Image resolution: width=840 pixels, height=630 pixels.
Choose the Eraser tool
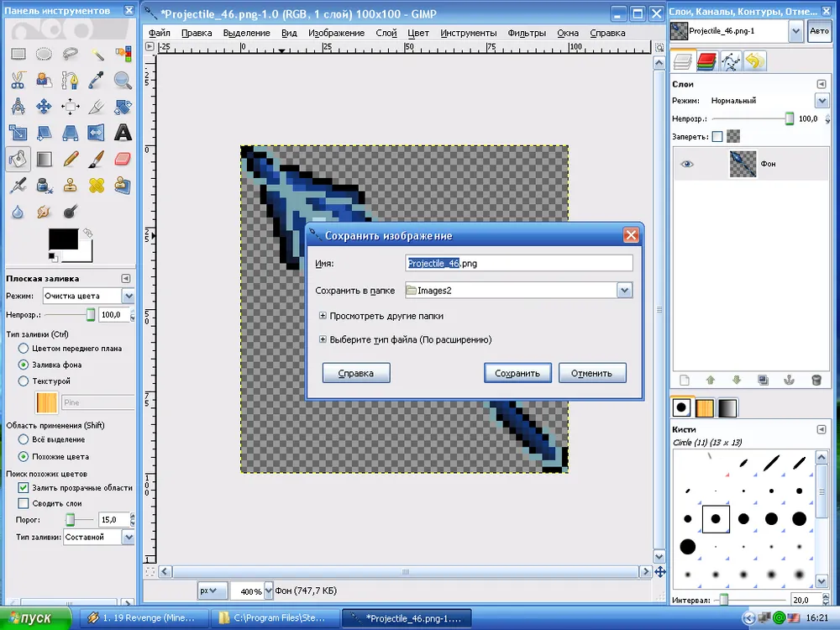tap(123, 159)
